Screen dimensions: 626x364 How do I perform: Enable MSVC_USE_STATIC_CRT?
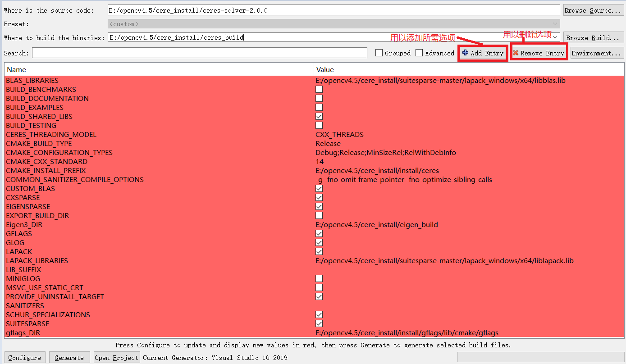[319, 287]
